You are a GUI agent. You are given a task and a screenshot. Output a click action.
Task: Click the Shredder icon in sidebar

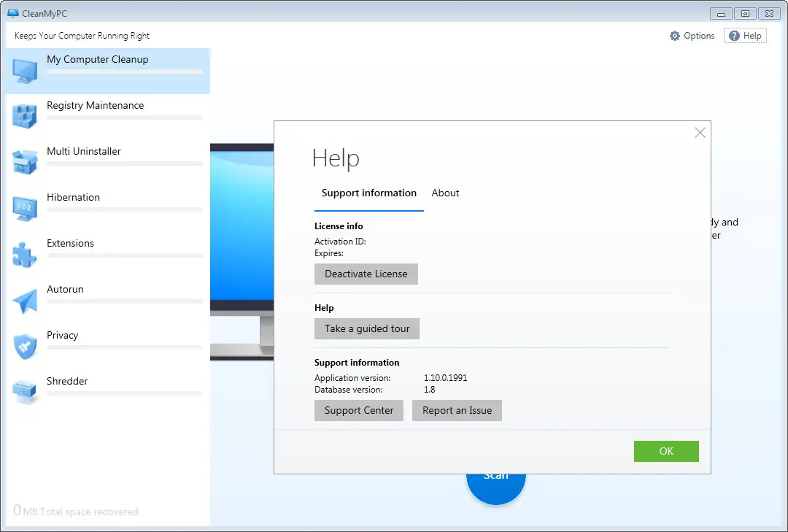tap(25, 392)
